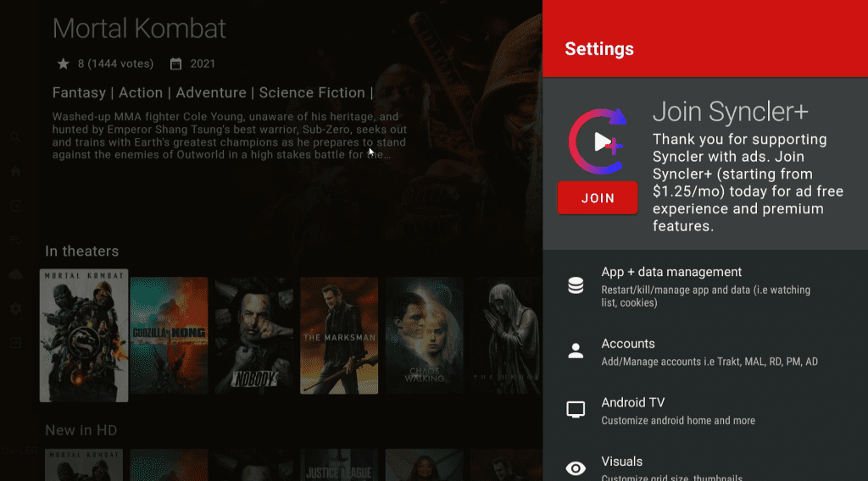Click the calendar icon next to 2021
This screenshot has height=481, width=868.
click(175, 64)
